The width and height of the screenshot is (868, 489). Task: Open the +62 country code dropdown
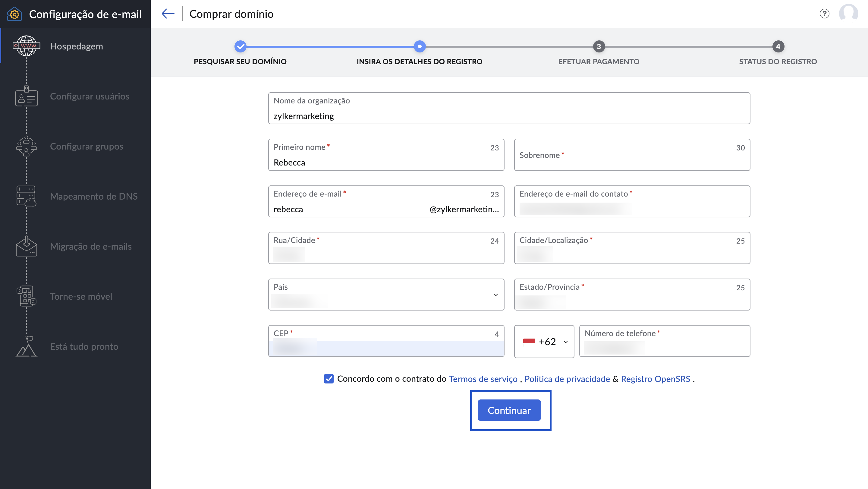544,341
